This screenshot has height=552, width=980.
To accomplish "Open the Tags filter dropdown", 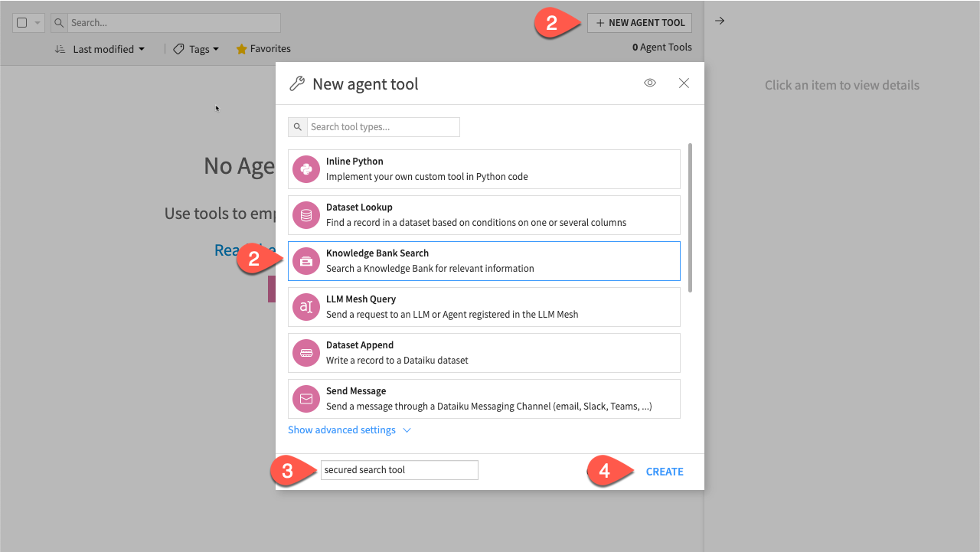I will point(195,48).
